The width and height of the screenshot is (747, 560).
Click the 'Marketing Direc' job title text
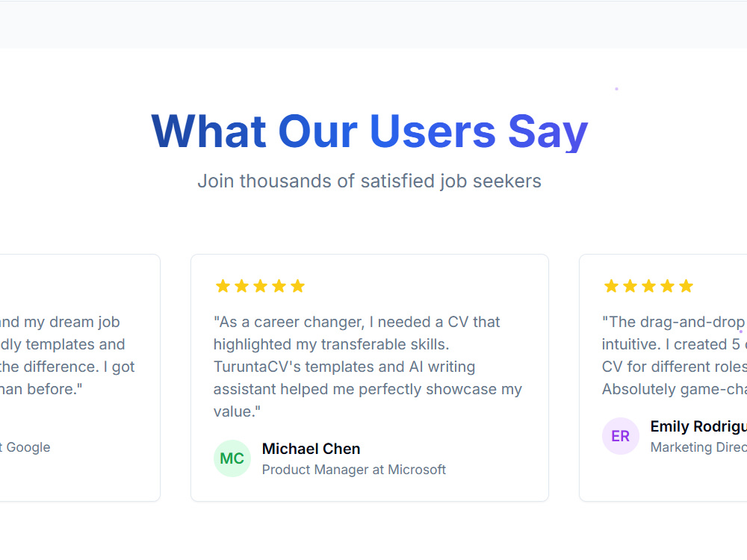click(x=698, y=447)
